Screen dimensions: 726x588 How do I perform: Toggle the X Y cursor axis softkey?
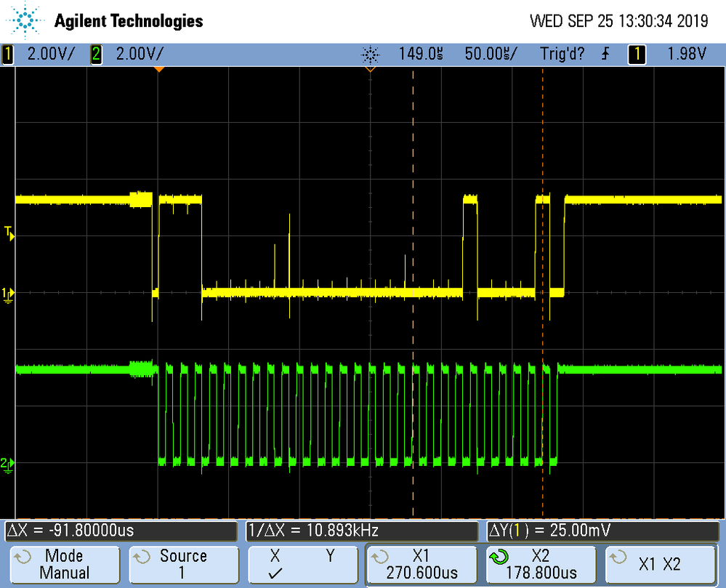pyautogui.click(x=303, y=565)
